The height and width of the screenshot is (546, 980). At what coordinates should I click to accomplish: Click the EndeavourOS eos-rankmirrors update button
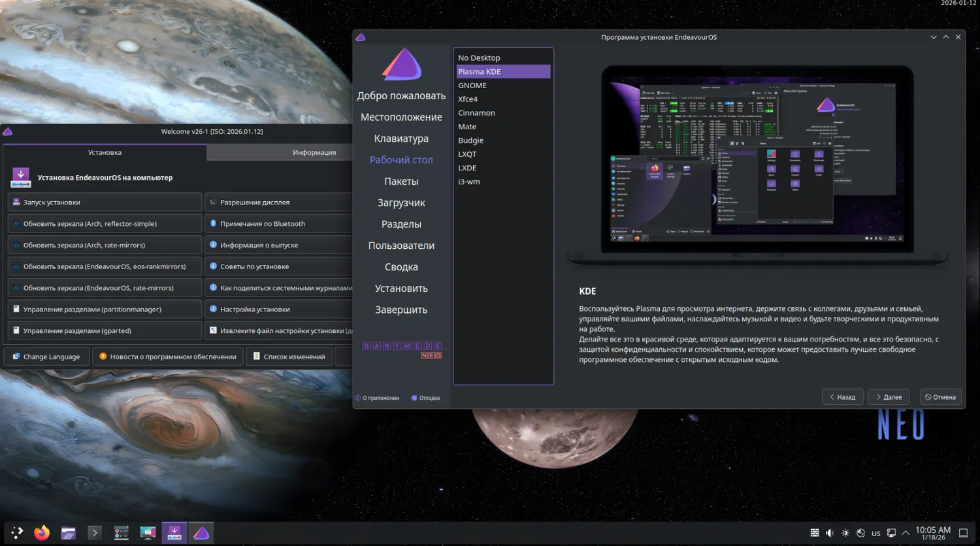tap(105, 266)
